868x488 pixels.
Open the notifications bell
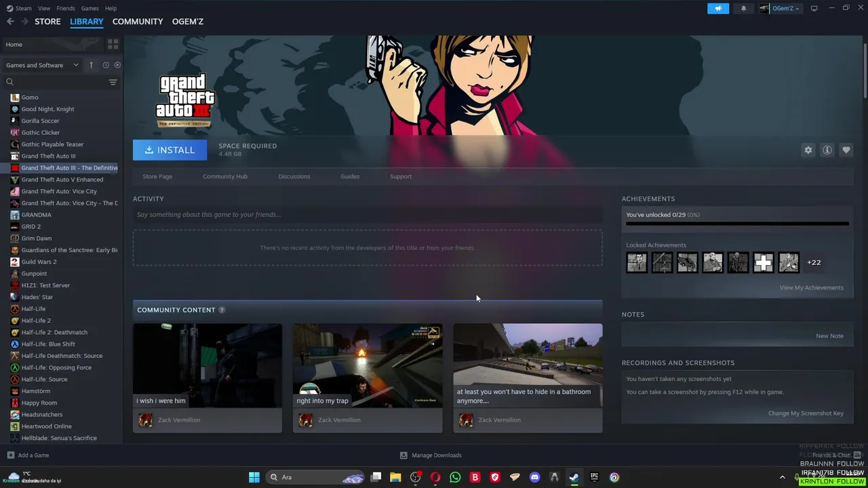(743, 8)
